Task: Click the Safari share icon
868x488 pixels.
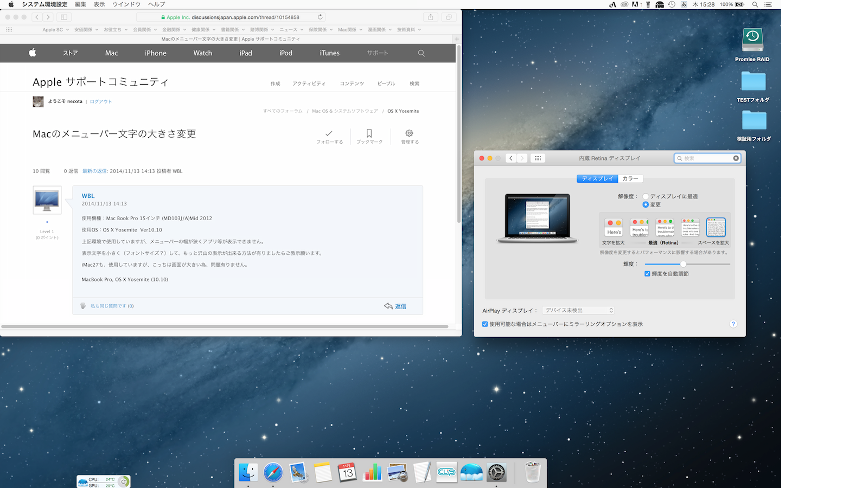Action: coord(431,17)
